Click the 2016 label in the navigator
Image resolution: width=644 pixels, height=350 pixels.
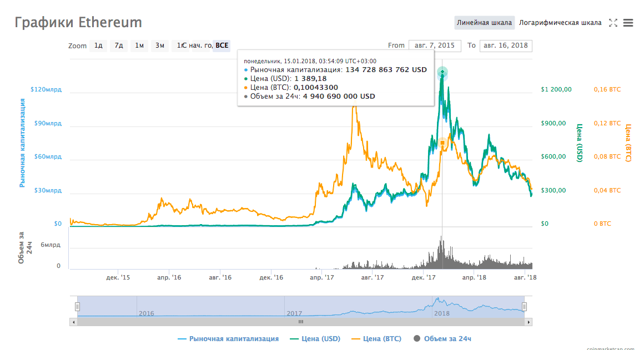tap(146, 313)
